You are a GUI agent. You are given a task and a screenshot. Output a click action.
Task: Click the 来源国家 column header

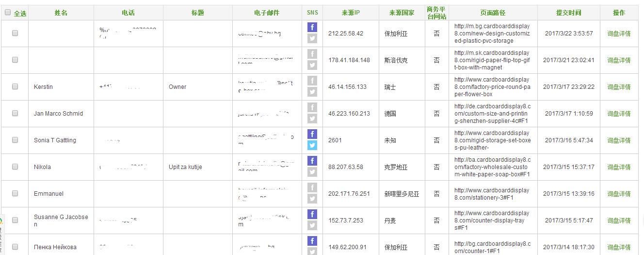402,13
